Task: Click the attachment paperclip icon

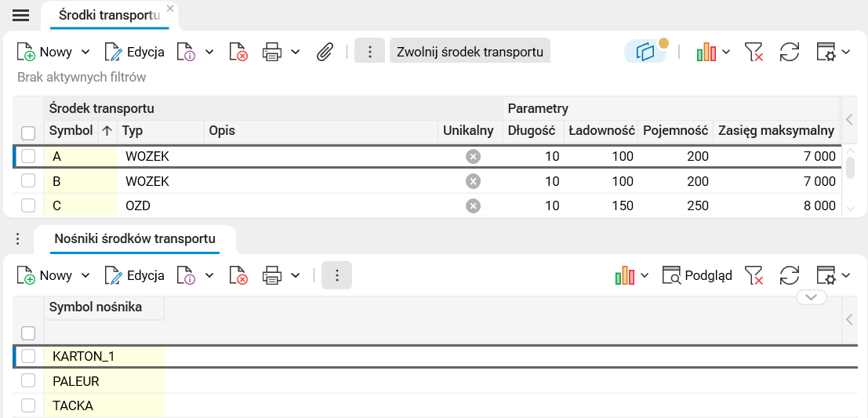Action: (x=325, y=52)
